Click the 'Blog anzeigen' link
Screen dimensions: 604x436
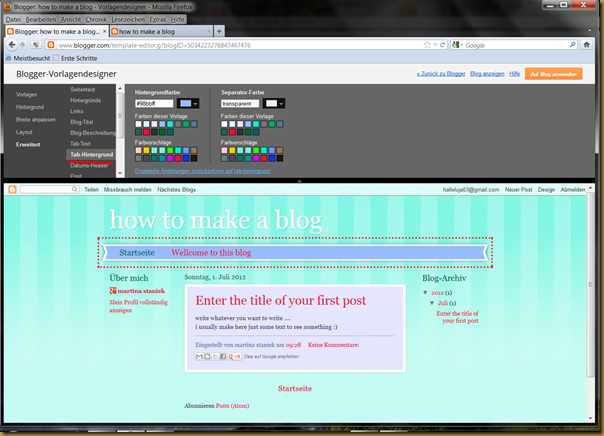click(x=487, y=74)
